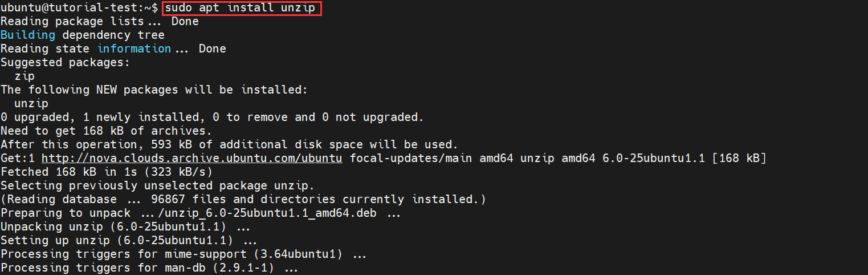Viewport: 868px width, 275px height.
Task: Click the 'Processing triggers for man-db' line
Action: (149, 268)
